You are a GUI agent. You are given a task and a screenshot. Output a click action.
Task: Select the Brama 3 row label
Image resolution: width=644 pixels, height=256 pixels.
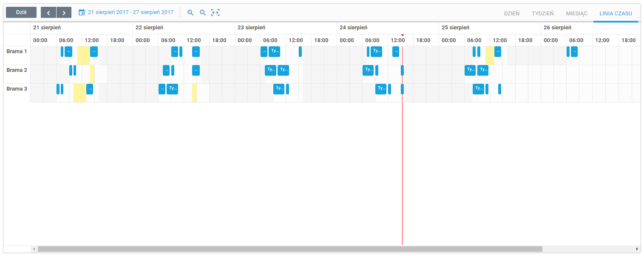point(17,89)
